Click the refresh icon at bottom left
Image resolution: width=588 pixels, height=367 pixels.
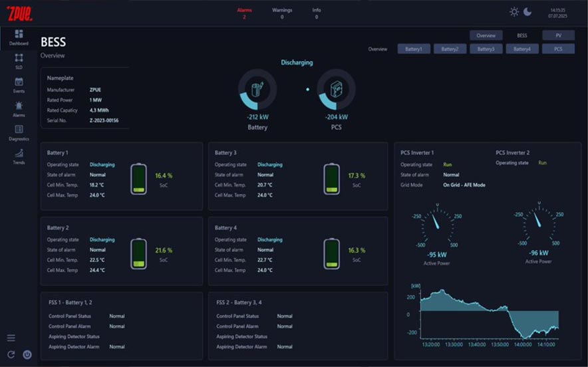coord(11,354)
